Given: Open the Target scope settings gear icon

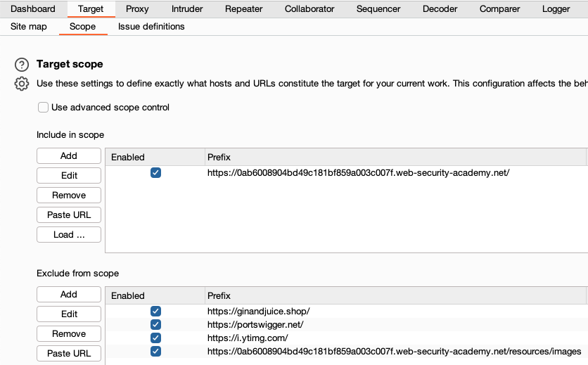Looking at the screenshot, I should point(22,84).
